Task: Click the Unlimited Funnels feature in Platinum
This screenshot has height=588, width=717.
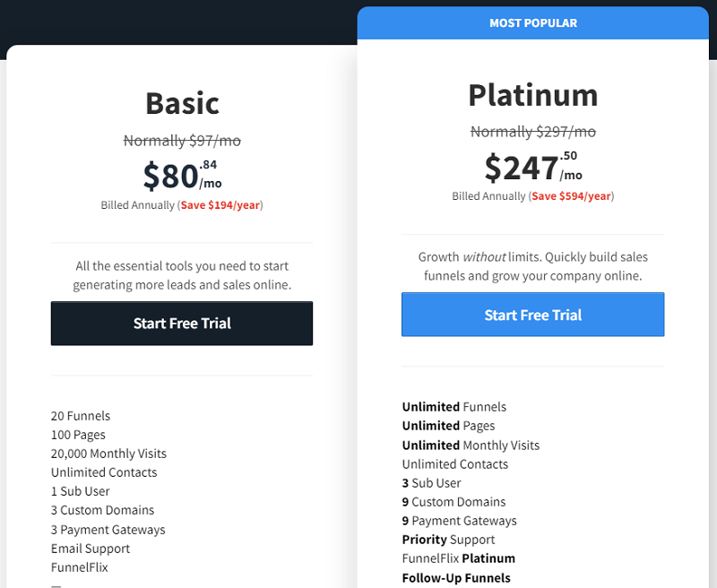Action: coord(454,407)
